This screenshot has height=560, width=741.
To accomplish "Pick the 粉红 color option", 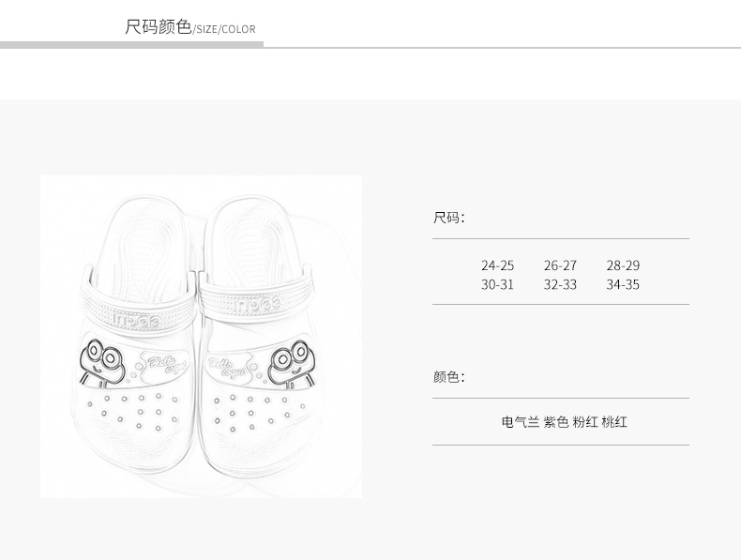I will pos(585,422).
